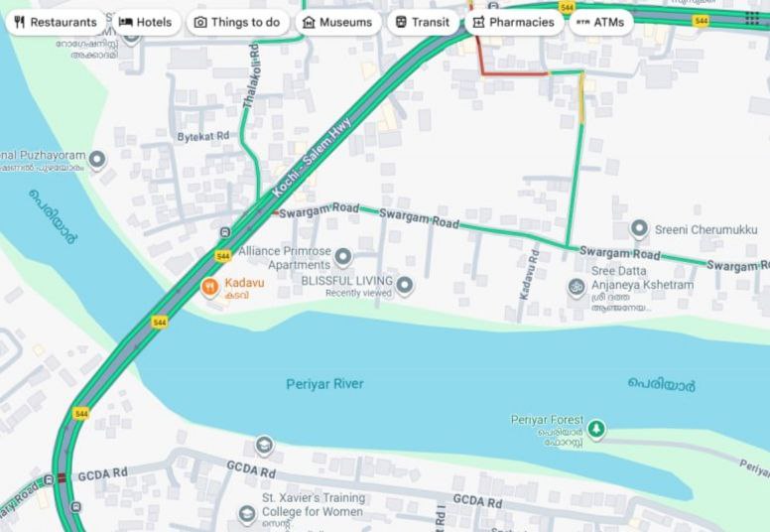The width and height of the screenshot is (770, 532).
Task: Show ATMs on the map
Action: point(600,22)
